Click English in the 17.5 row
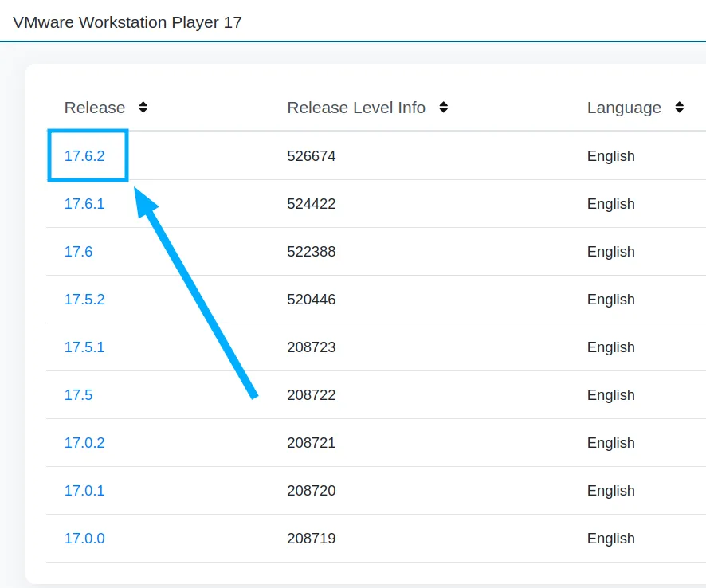Screen dimensions: 706x588 point(611,395)
